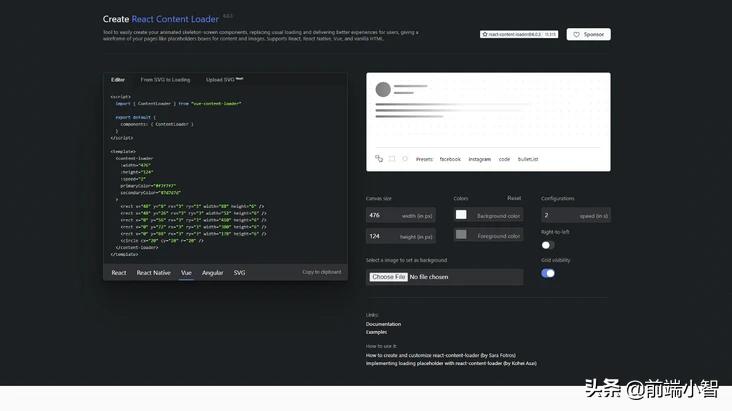
Task: Click the GitHub star icon badge
Action: [x=485, y=34]
